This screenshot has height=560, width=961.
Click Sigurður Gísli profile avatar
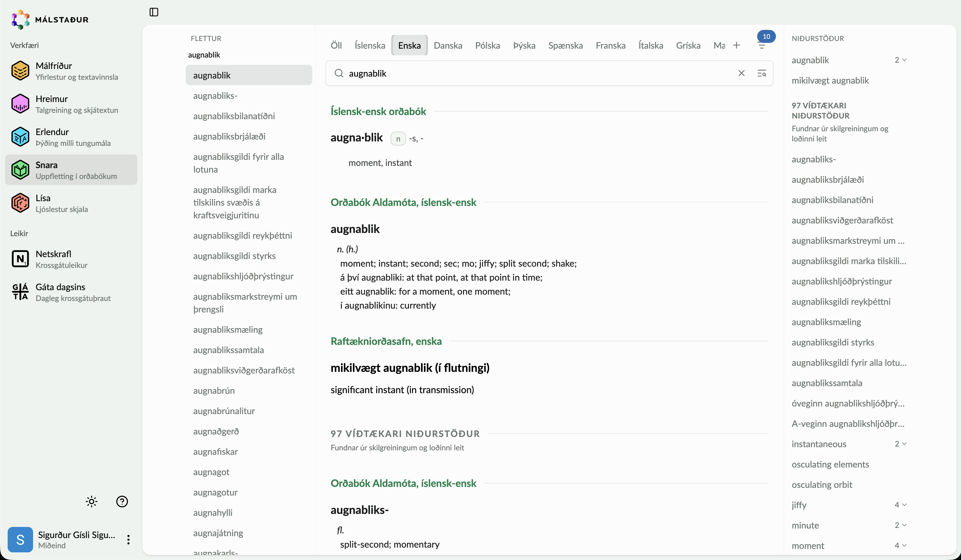pyautogui.click(x=20, y=539)
